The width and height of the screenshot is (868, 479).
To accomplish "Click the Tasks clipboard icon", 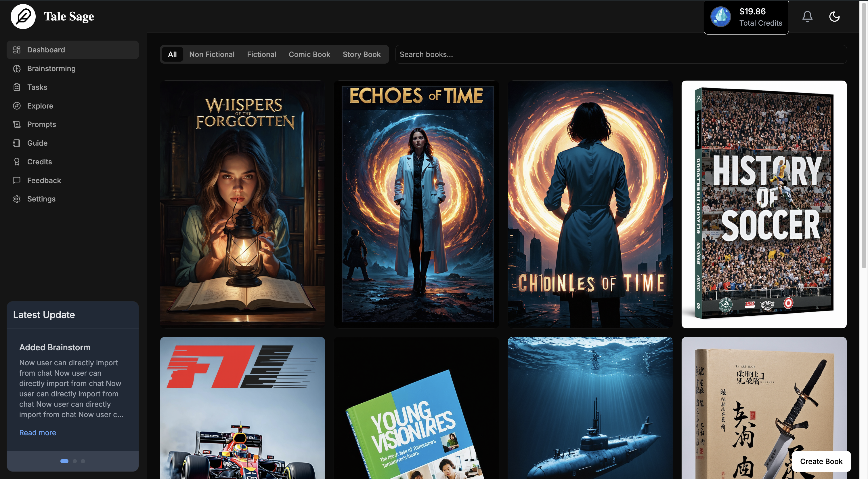I will tap(16, 87).
